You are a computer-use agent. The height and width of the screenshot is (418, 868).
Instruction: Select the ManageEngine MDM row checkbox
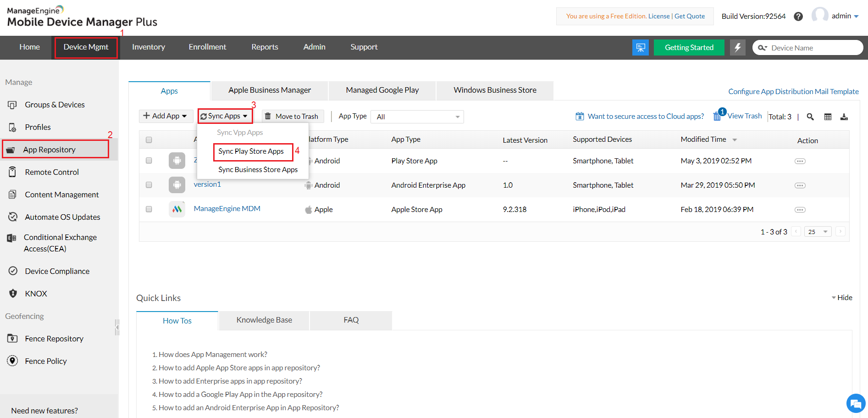149,209
